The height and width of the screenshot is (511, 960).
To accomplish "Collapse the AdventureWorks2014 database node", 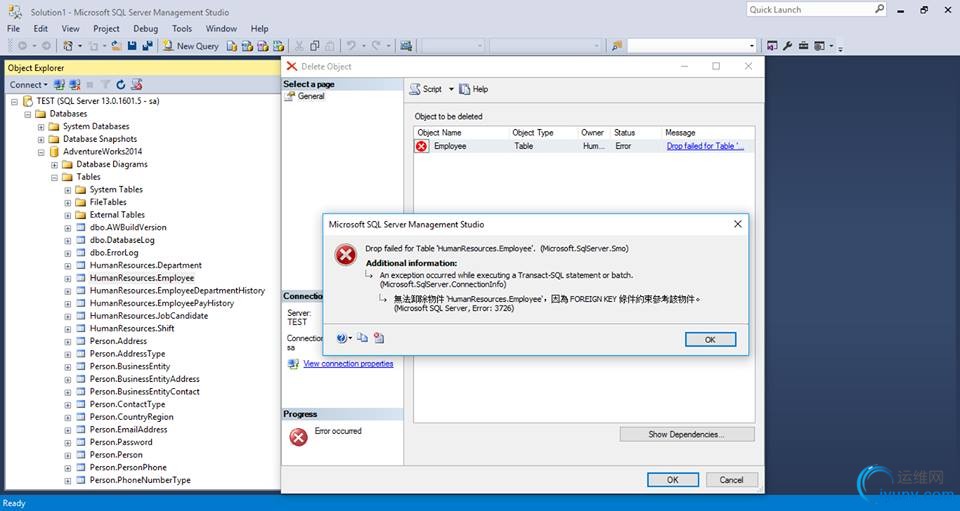I will [x=41, y=152].
